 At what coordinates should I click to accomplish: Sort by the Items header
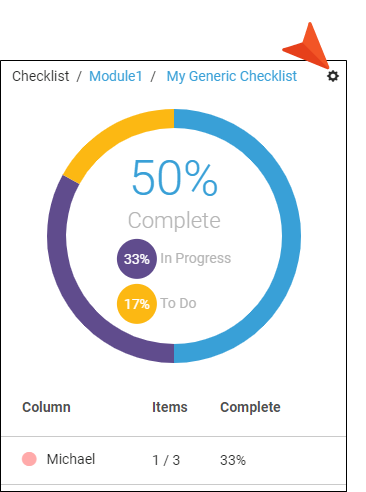tap(170, 407)
